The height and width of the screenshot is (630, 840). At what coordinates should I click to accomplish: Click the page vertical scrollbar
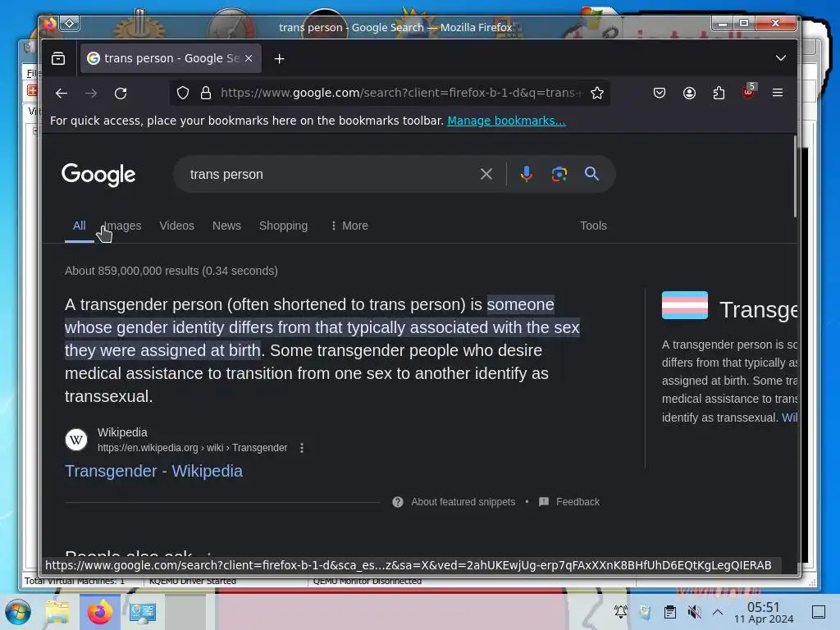click(x=794, y=177)
